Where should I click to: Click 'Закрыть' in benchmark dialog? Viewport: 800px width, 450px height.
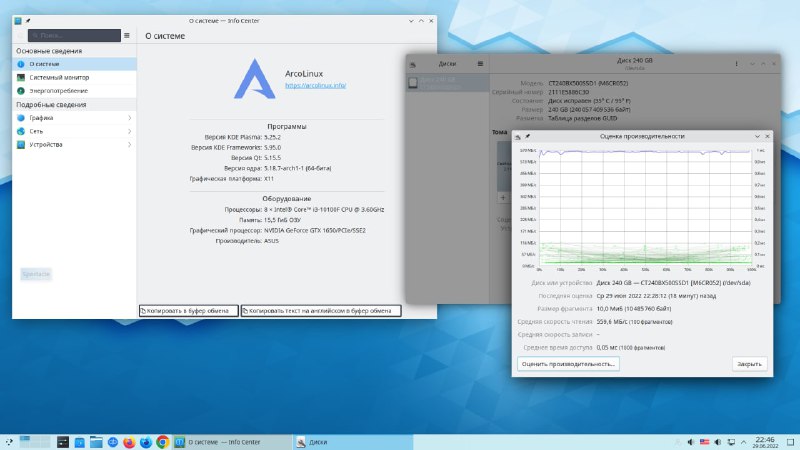(x=749, y=364)
